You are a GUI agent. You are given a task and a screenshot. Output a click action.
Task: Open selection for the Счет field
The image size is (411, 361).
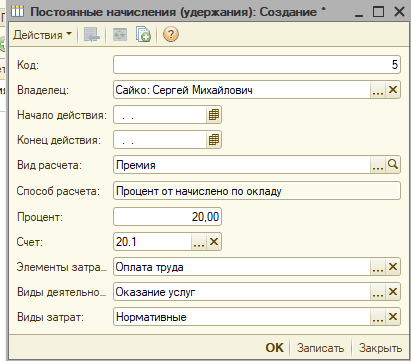[x=199, y=242]
